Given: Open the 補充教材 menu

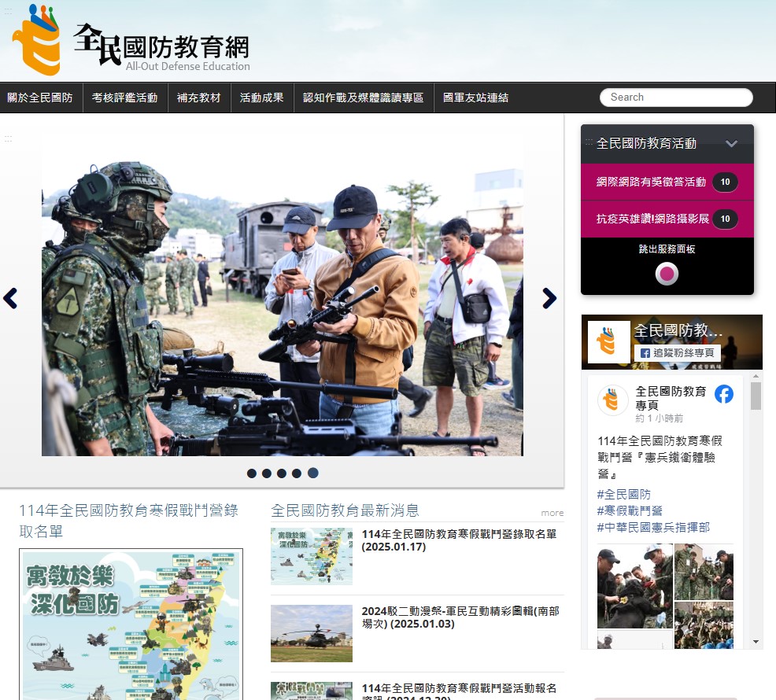Looking at the screenshot, I should click(199, 98).
